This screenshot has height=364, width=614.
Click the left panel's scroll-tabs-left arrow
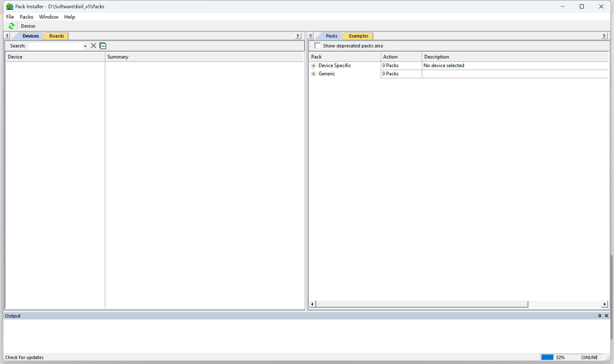point(7,36)
